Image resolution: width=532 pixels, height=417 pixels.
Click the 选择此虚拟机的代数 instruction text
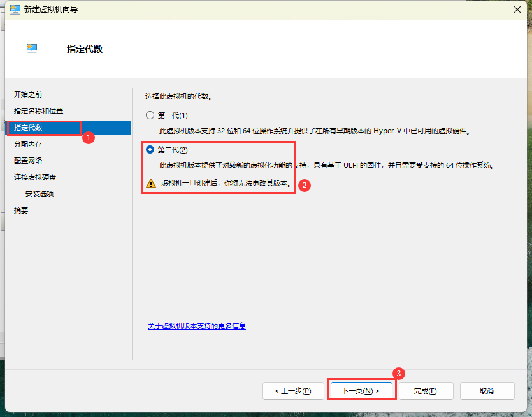click(179, 96)
